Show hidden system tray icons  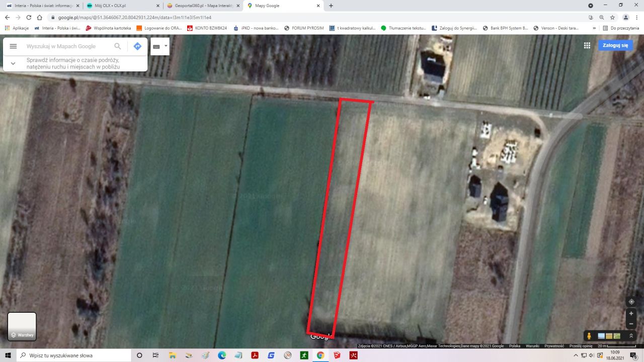[576, 355]
